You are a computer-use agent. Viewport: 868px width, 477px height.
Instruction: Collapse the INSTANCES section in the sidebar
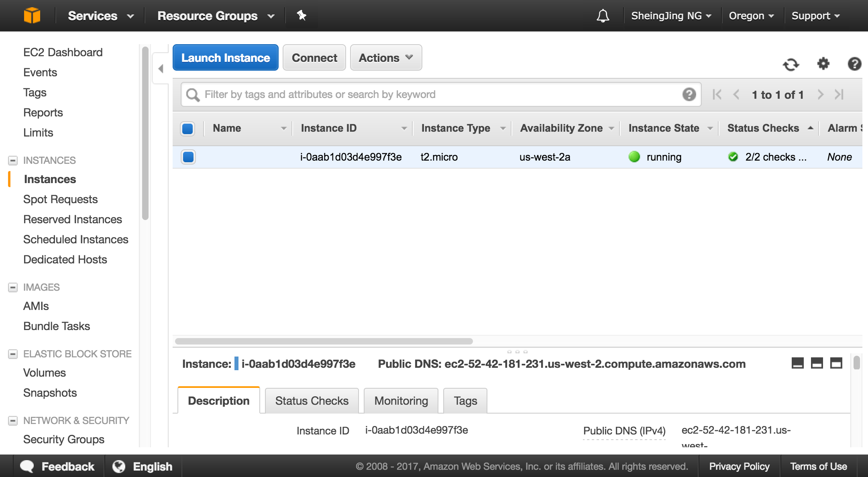[13, 161]
